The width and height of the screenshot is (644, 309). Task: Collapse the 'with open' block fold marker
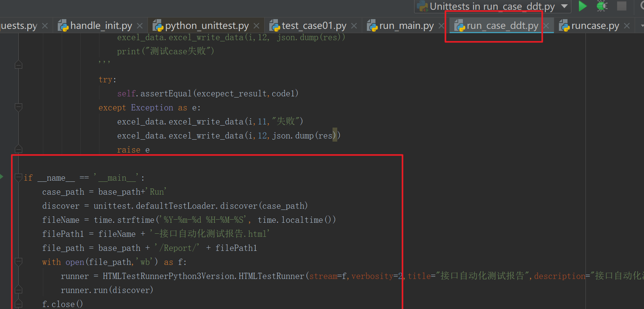coord(18,261)
